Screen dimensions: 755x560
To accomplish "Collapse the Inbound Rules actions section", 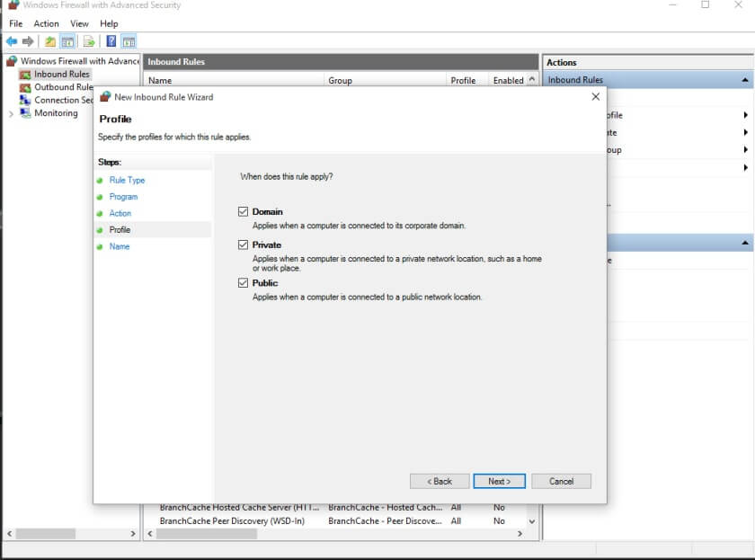I will 745,80.
